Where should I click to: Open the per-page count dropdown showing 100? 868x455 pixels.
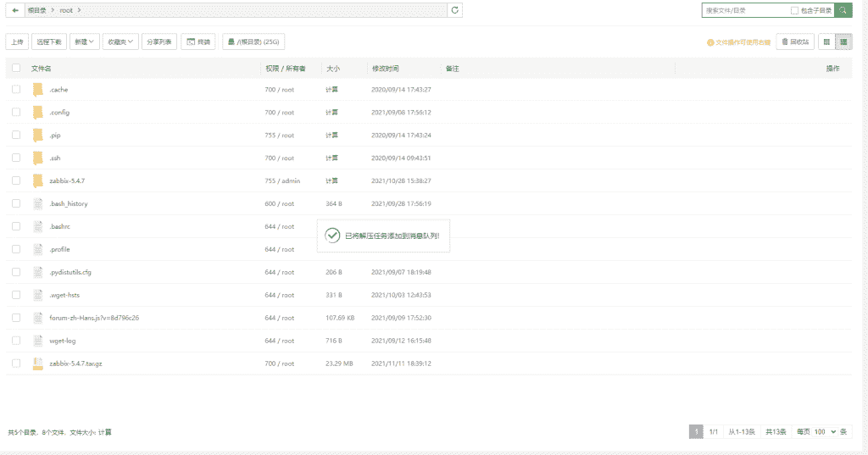825,432
